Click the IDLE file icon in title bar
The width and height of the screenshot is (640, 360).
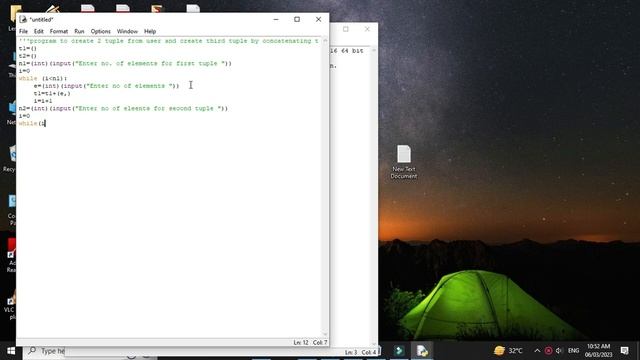(23, 19)
